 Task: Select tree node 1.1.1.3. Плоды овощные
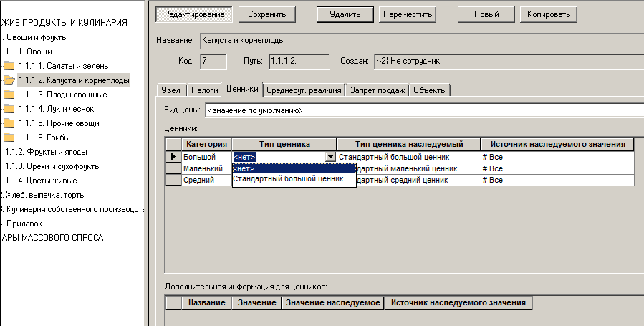point(63,95)
